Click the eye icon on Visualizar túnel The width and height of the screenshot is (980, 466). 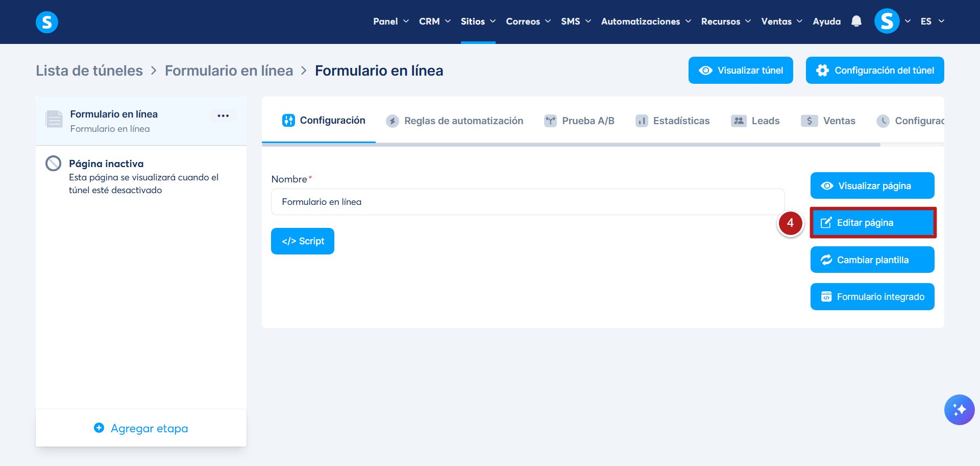click(x=705, y=71)
